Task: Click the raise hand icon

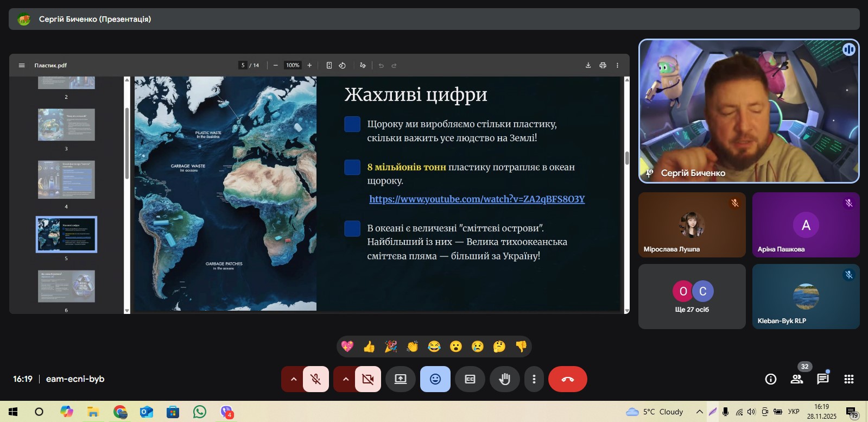Action: 504,379
